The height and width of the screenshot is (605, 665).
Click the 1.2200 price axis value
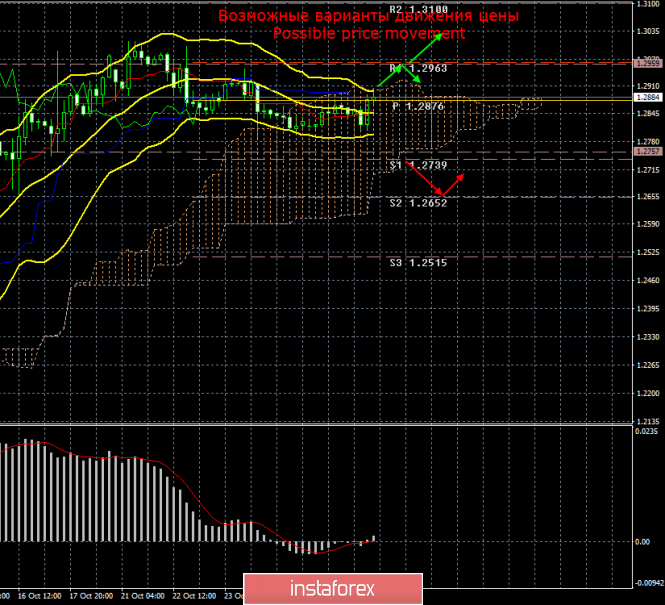pyautogui.click(x=648, y=393)
